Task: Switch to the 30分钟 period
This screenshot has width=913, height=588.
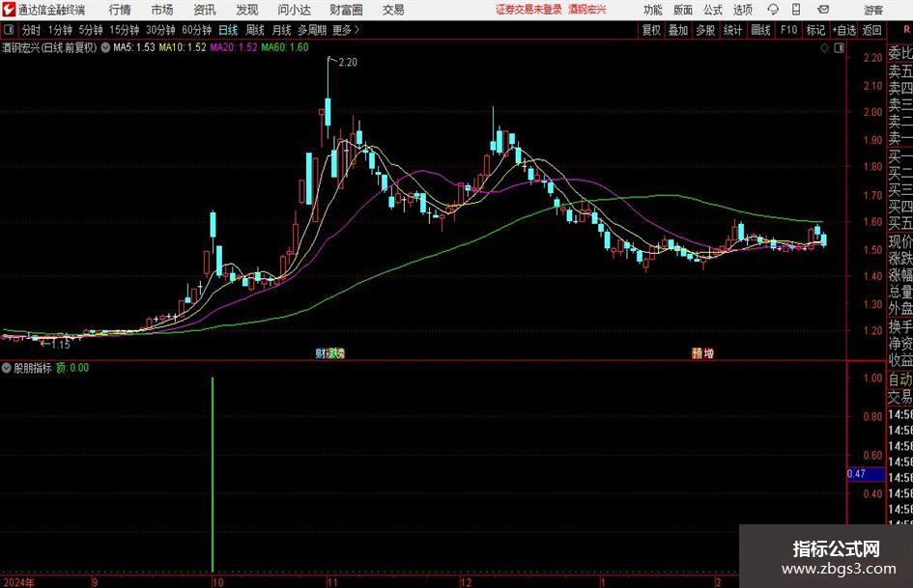Action: click(x=160, y=30)
